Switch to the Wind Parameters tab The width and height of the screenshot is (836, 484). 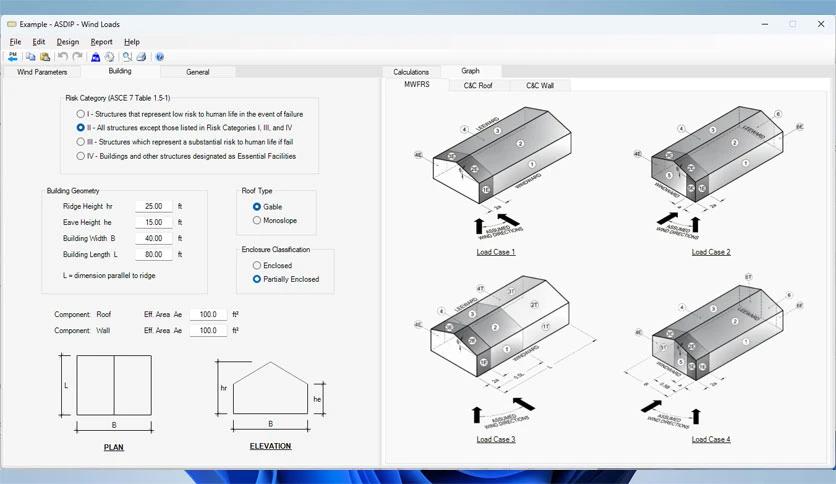42,72
